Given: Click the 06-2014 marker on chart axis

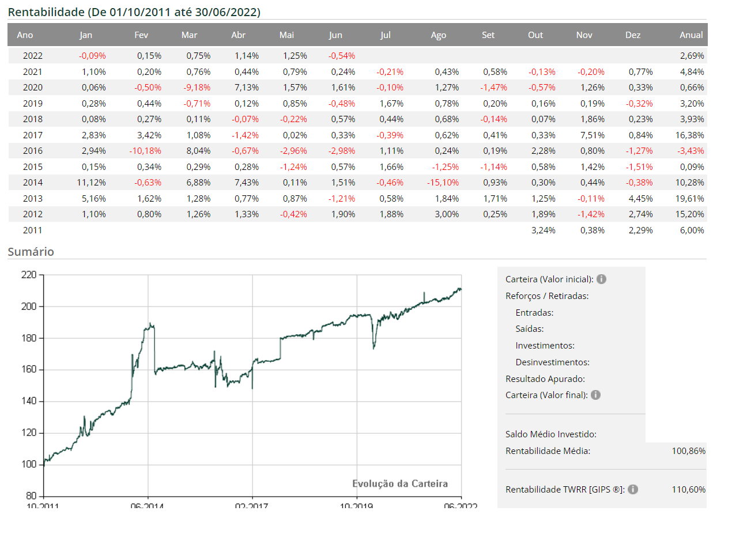Looking at the screenshot, I should click(148, 505).
